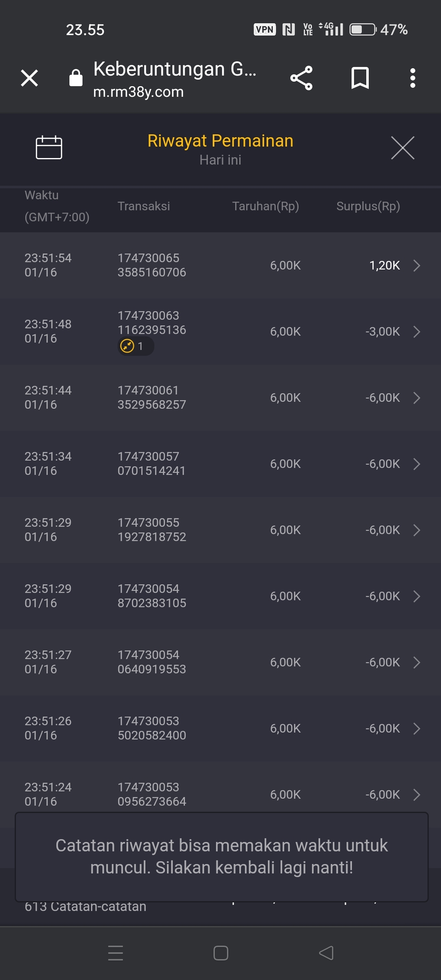Bookmark this page with bookmark icon
The height and width of the screenshot is (980, 441).
pyautogui.click(x=360, y=78)
